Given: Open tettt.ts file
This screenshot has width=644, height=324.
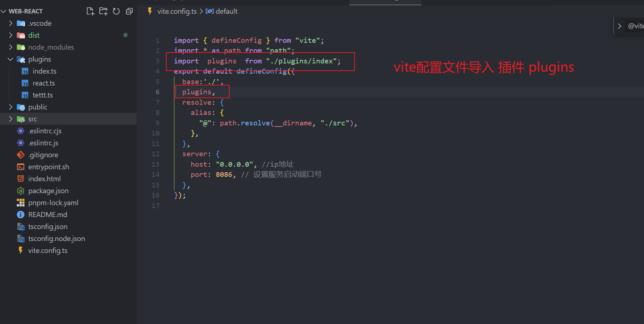Looking at the screenshot, I should [42, 95].
